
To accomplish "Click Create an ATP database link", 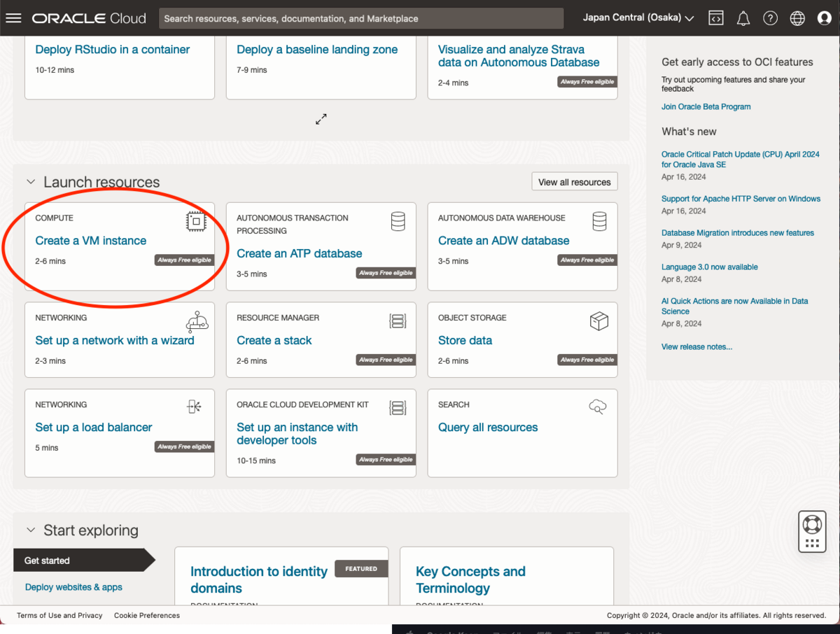I will [300, 253].
